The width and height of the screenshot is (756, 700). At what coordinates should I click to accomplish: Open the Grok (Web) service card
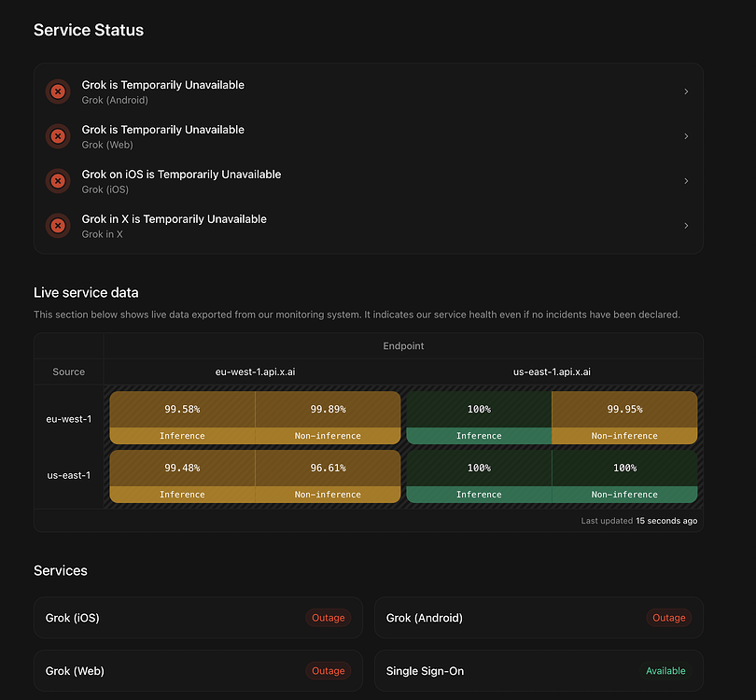[x=198, y=670]
